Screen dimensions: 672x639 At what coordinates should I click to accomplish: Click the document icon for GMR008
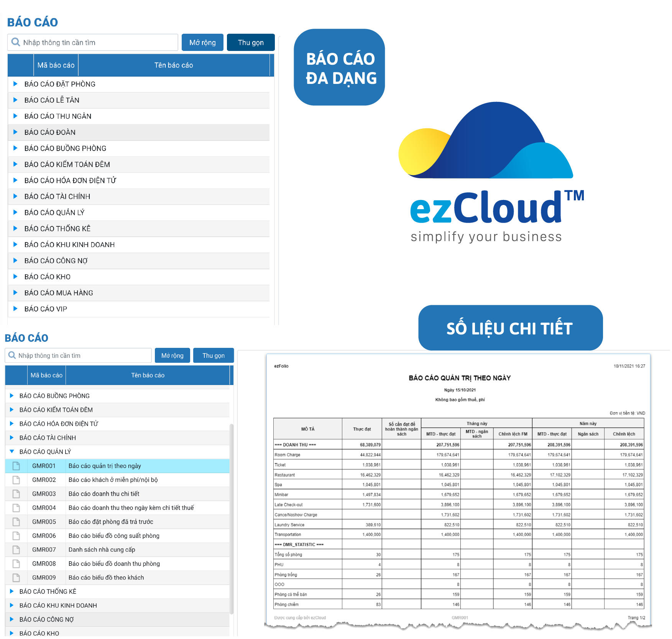click(16, 564)
